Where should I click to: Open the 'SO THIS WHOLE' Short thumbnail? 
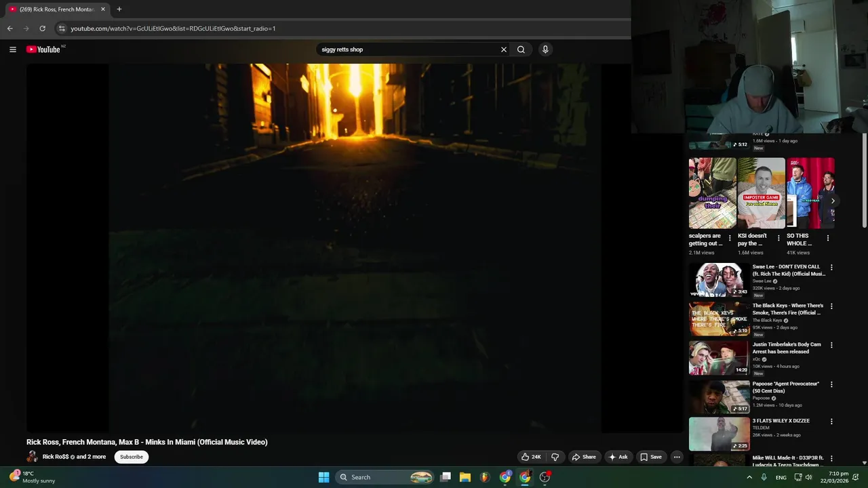click(x=810, y=193)
